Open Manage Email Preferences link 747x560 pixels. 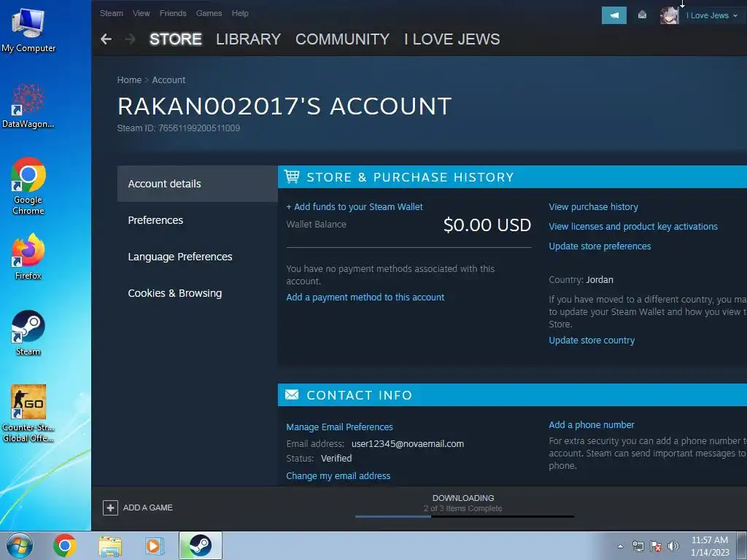pyautogui.click(x=340, y=427)
